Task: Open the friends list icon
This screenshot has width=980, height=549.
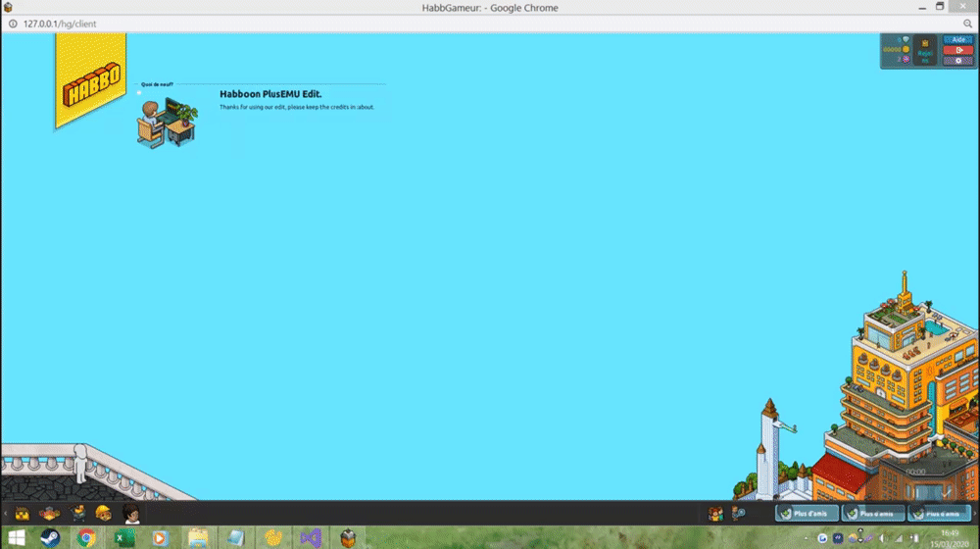Action: click(715, 514)
